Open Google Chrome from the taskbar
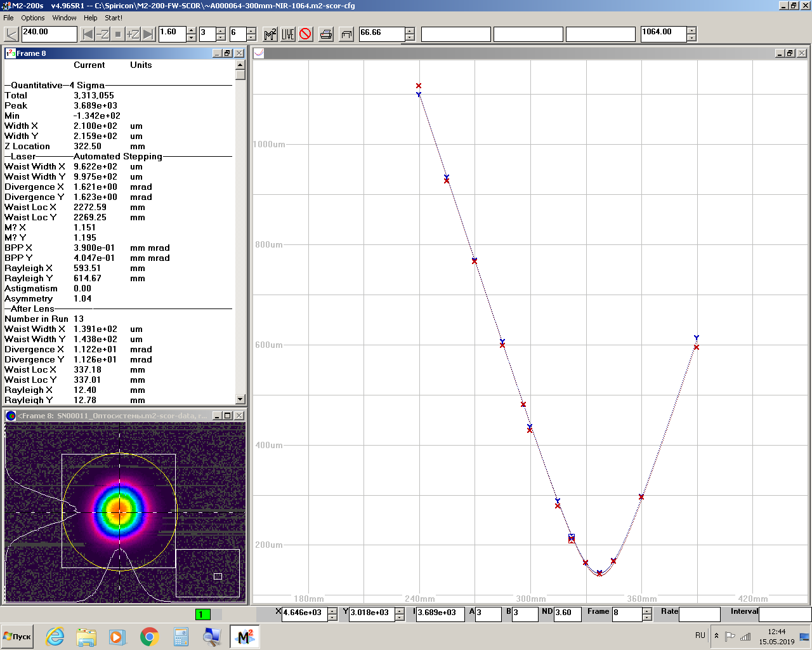Screen dimensions: 812x650 tap(149, 637)
